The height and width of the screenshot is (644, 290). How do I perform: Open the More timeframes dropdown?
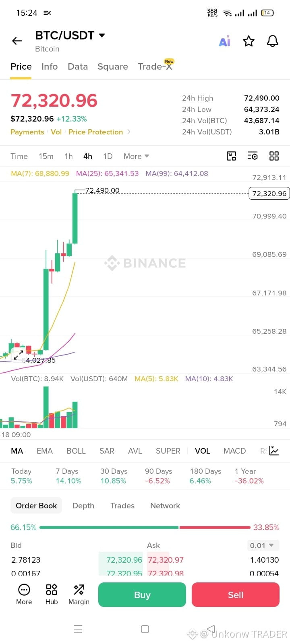click(137, 156)
